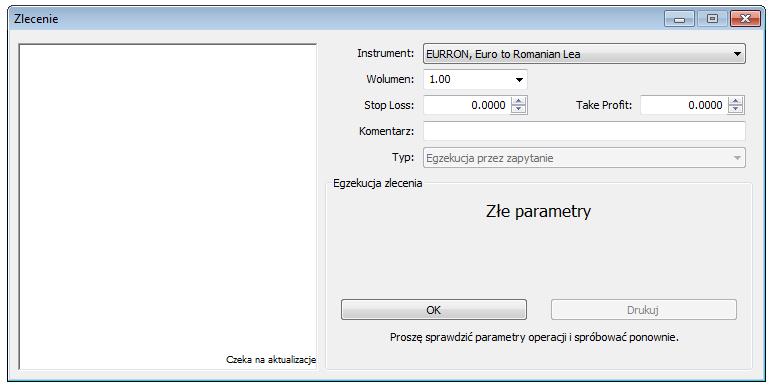The height and width of the screenshot is (387, 771).
Task: Click the Wolumen label
Action: point(390,79)
